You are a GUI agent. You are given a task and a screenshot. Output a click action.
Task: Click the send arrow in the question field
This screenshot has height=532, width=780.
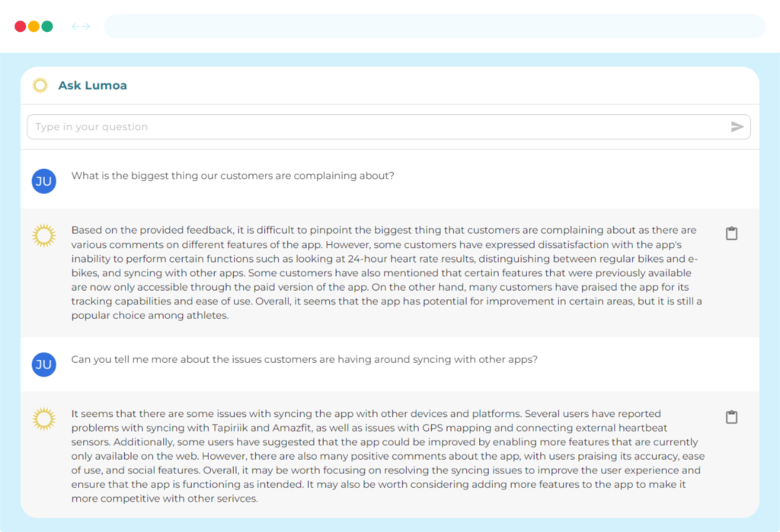pyautogui.click(x=737, y=127)
